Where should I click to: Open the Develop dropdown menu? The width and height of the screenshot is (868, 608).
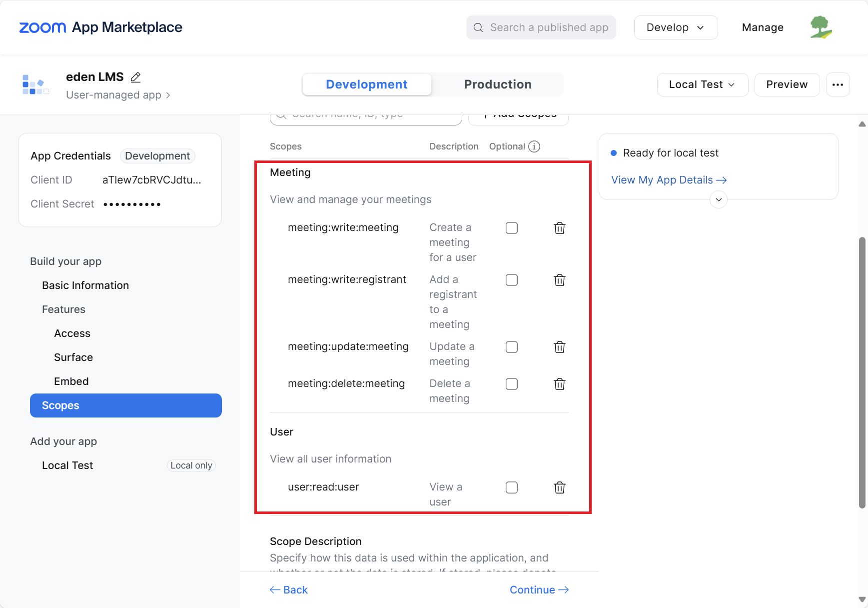pyautogui.click(x=676, y=27)
